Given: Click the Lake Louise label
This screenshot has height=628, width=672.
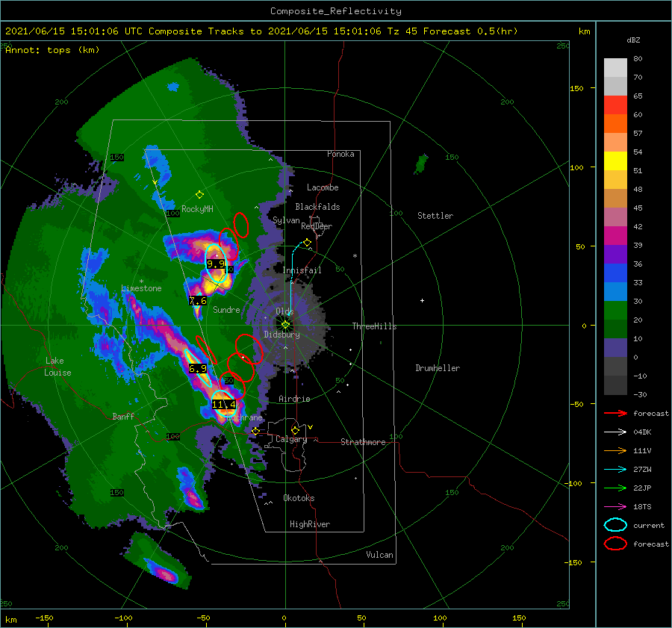Looking at the screenshot, I should (x=57, y=367).
